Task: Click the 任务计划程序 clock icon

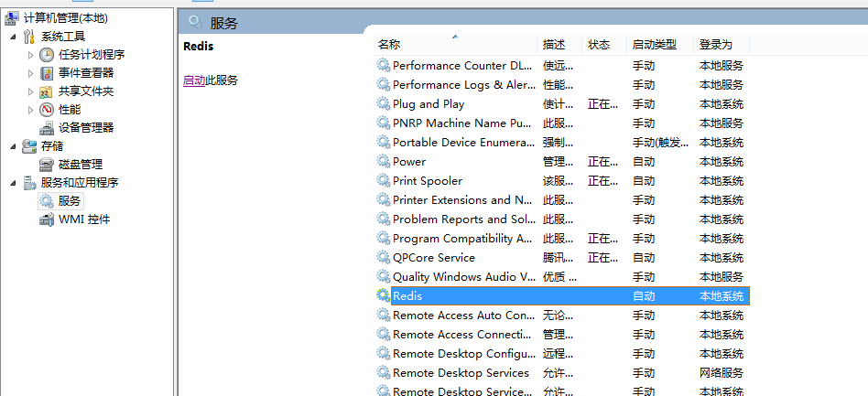Action: [47, 55]
